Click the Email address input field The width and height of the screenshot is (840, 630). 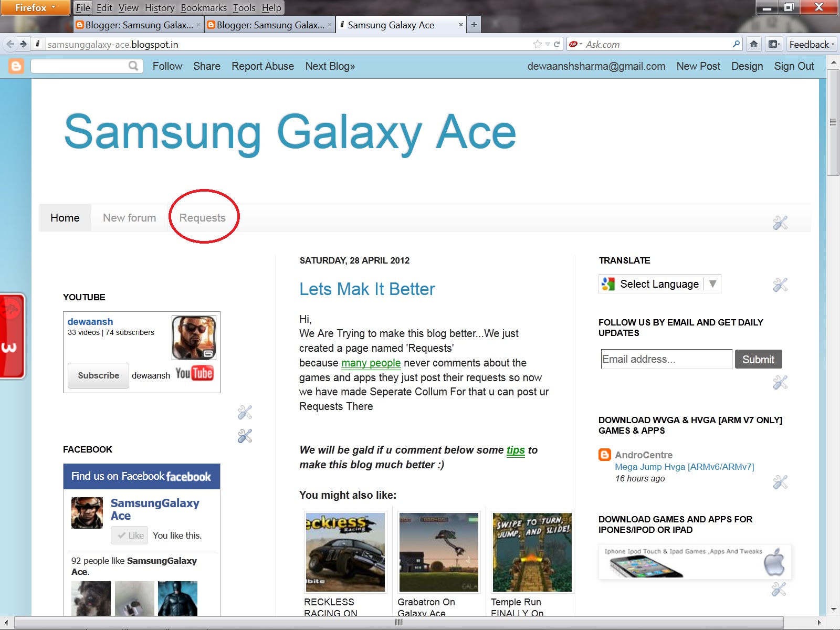pyautogui.click(x=667, y=359)
